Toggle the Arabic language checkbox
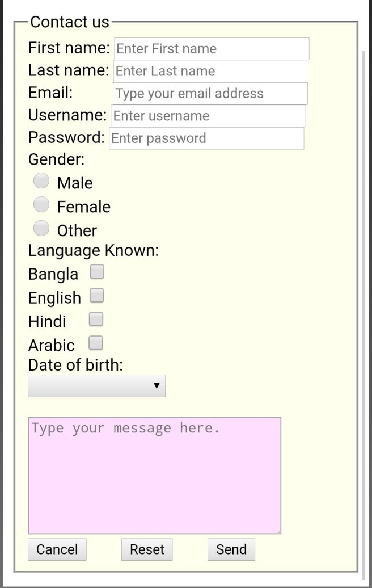The width and height of the screenshot is (372, 588). [96, 343]
